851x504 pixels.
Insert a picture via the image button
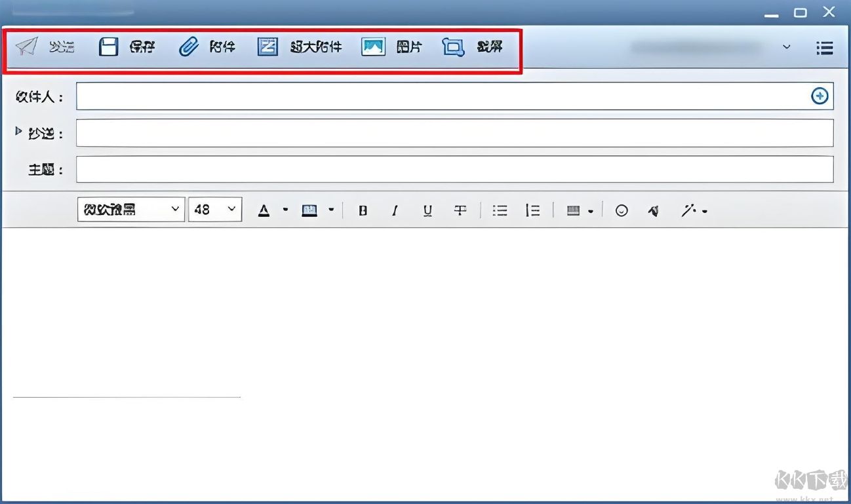[x=391, y=47]
